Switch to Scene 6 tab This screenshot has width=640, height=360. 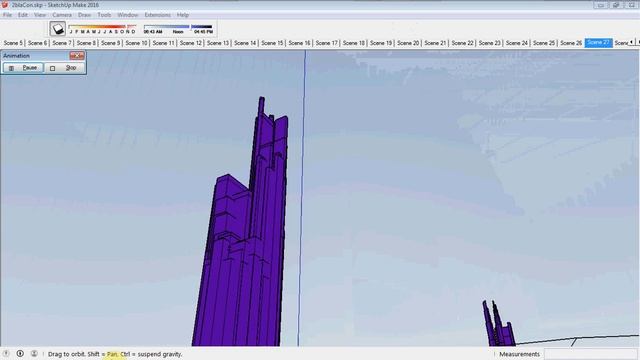click(37, 43)
